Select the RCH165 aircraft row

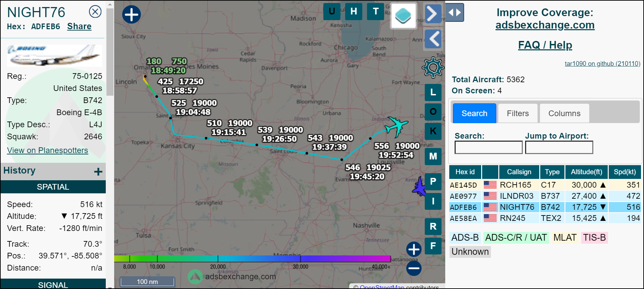pyautogui.click(x=545, y=185)
